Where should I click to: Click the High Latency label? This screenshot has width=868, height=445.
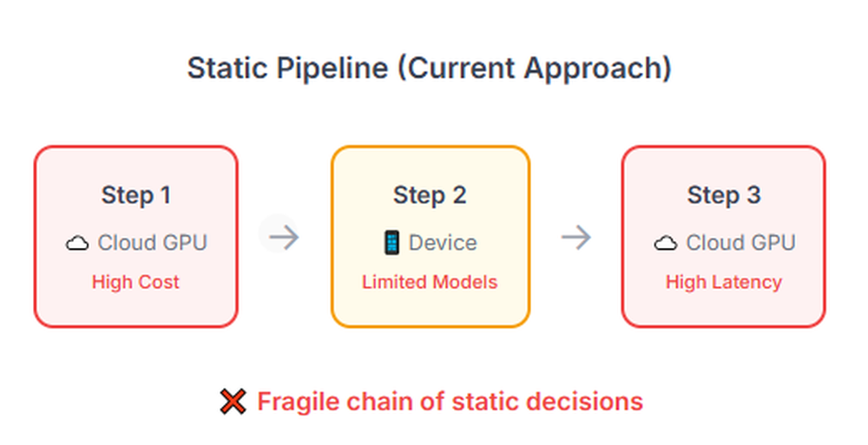pos(724,282)
